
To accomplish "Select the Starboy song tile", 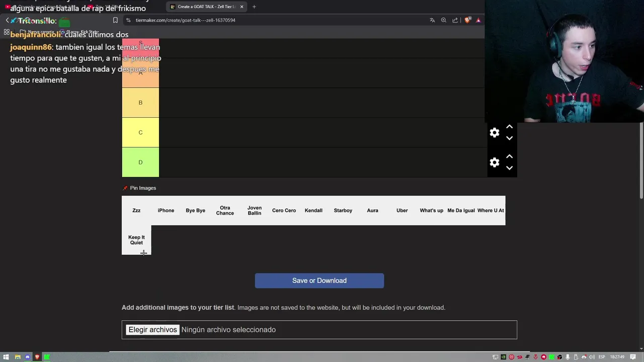I will click(343, 210).
